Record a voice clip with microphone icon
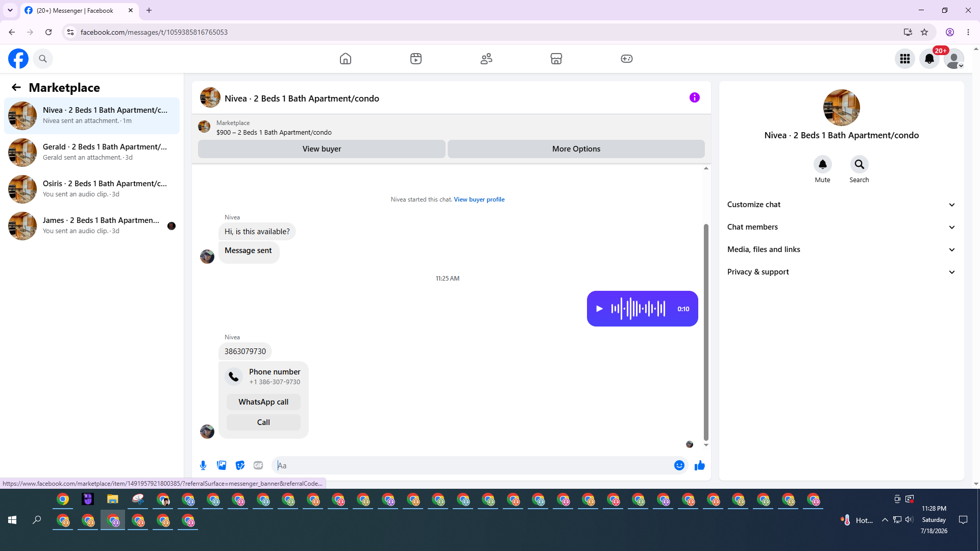 coord(203,465)
